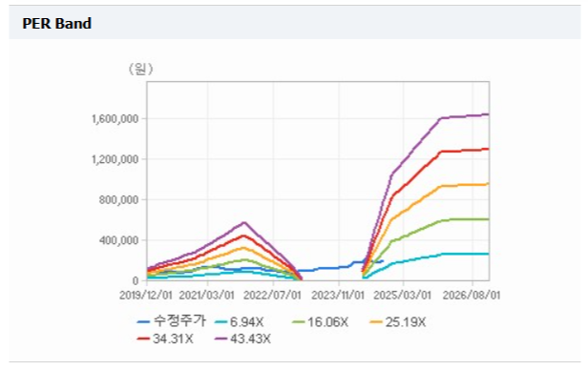
Task: Click the 1,600,000 y-axis label
Action: pos(115,119)
